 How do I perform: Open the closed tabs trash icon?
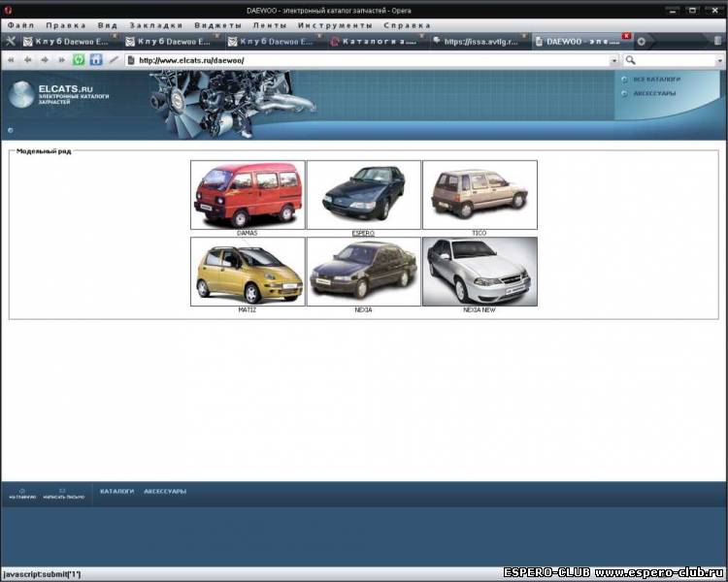(717, 42)
